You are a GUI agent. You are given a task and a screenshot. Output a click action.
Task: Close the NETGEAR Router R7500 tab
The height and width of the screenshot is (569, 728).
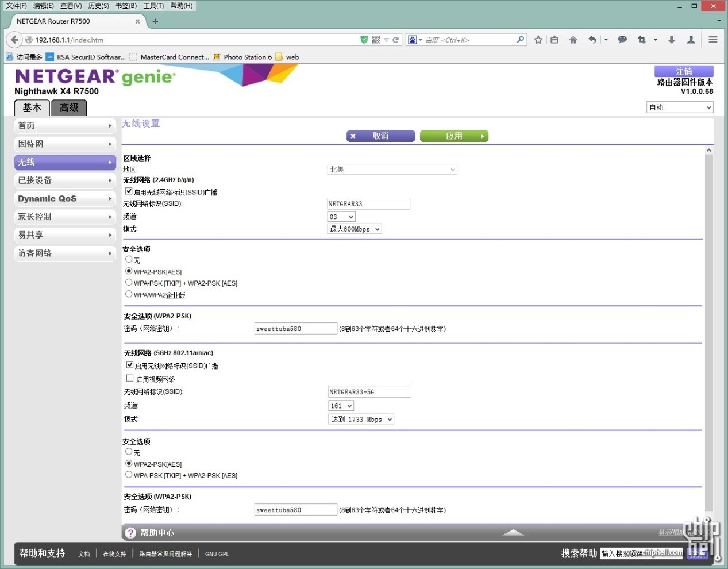137,21
